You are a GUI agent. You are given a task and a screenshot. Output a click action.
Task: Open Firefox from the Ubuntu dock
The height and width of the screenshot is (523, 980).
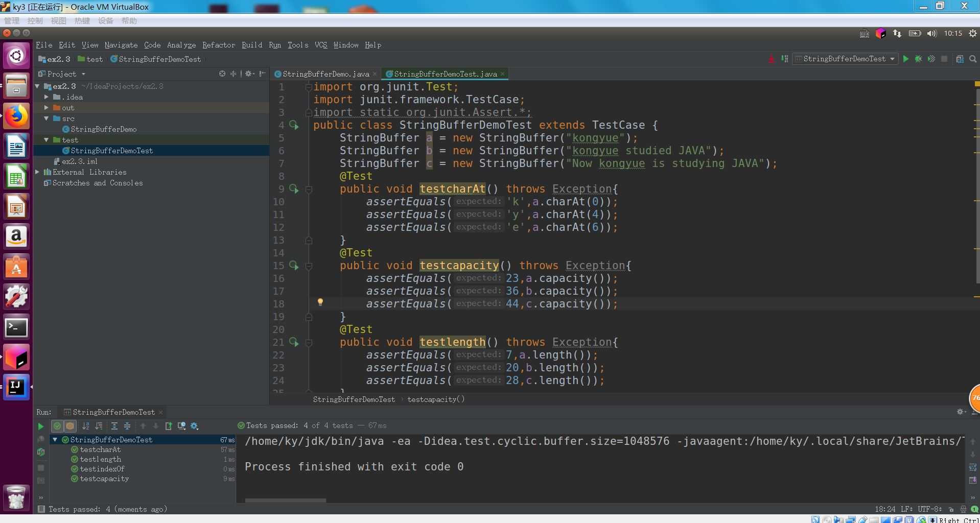[16, 116]
